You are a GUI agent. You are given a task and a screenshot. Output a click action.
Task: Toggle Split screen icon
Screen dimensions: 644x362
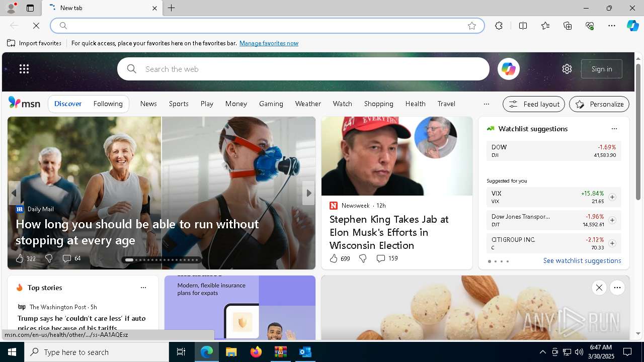point(523,26)
